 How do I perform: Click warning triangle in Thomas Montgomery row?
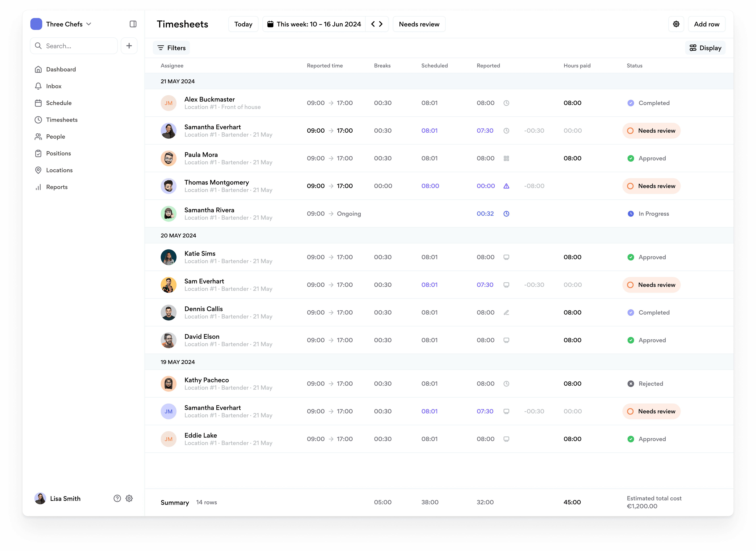coord(506,186)
